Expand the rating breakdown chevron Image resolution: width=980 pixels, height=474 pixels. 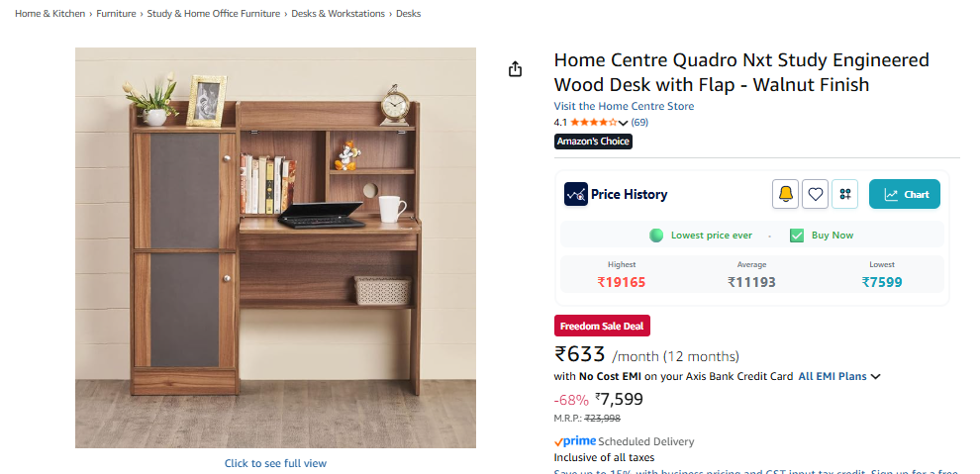(623, 123)
